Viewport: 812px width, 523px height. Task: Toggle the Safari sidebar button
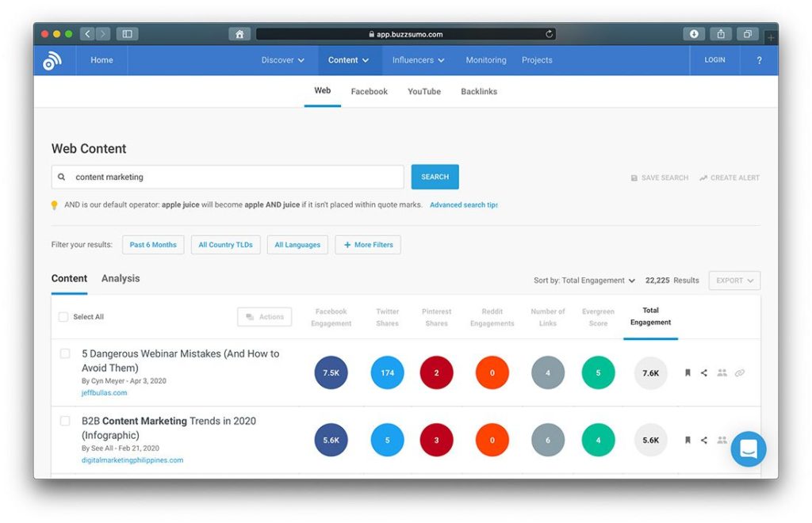click(x=127, y=34)
